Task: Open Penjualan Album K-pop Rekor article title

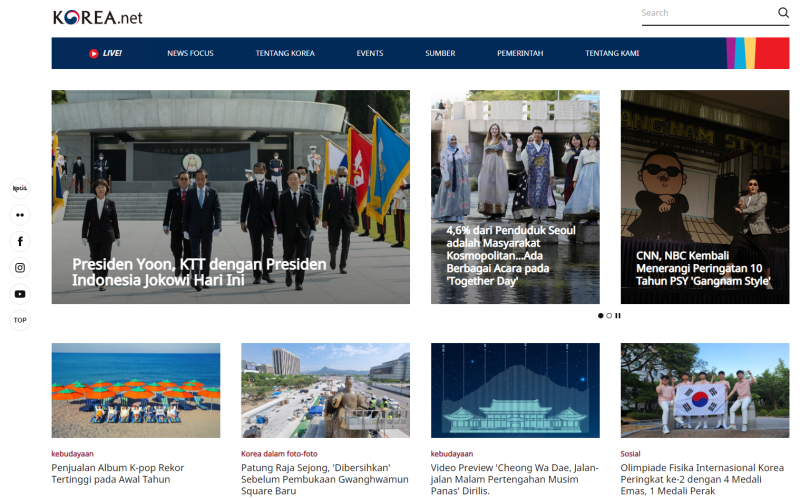Action: 118,474
